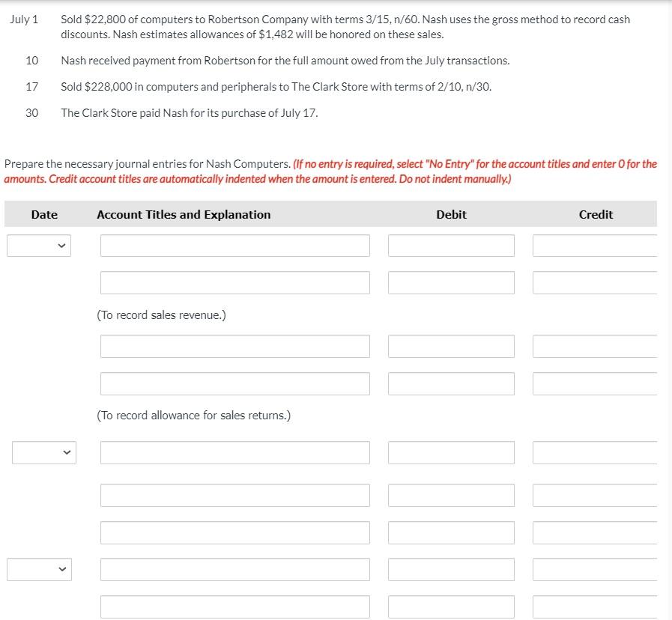This screenshot has height=620, width=672.
Task: Click the 'July 1' transaction date label
Action: tap(24, 19)
